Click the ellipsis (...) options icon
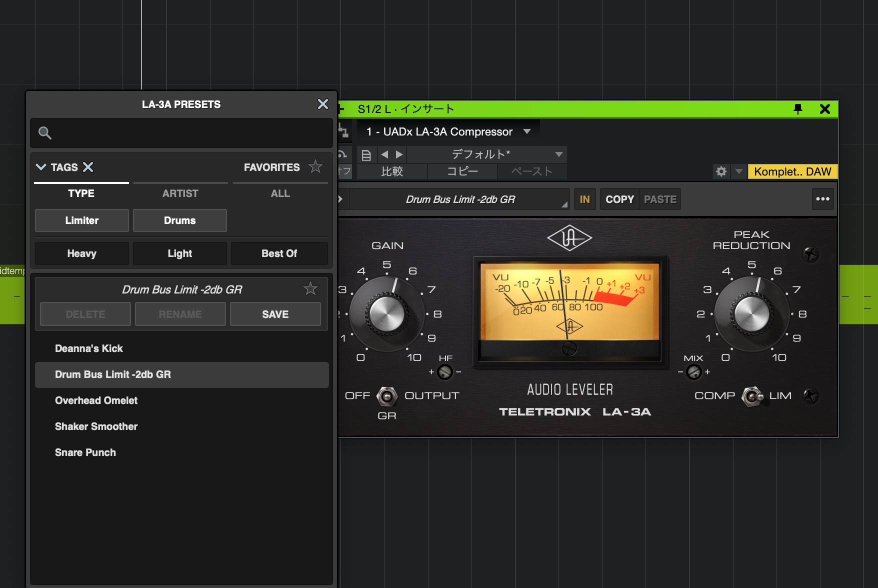Viewport: 878px width, 588px height. [x=823, y=198]
